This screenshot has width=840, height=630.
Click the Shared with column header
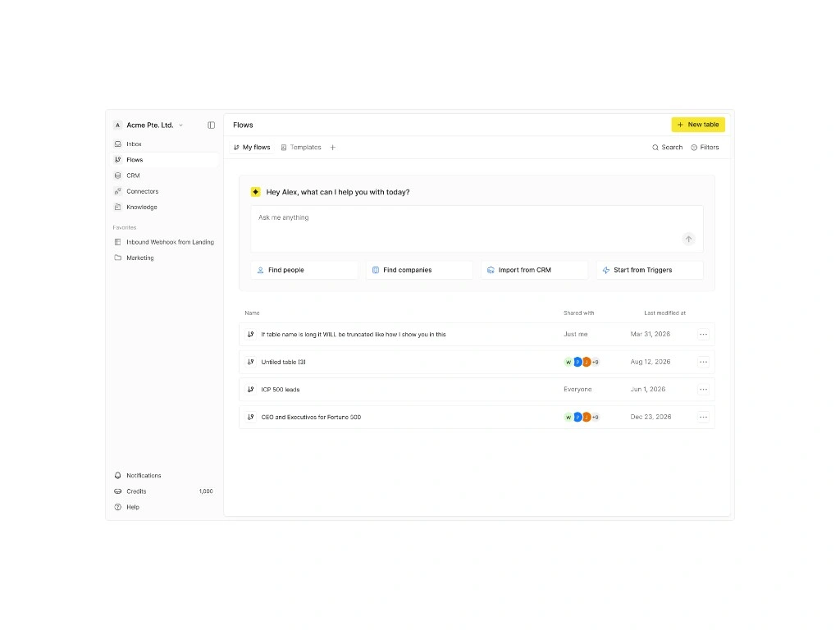pyautogui.click(x=578, y=313)
